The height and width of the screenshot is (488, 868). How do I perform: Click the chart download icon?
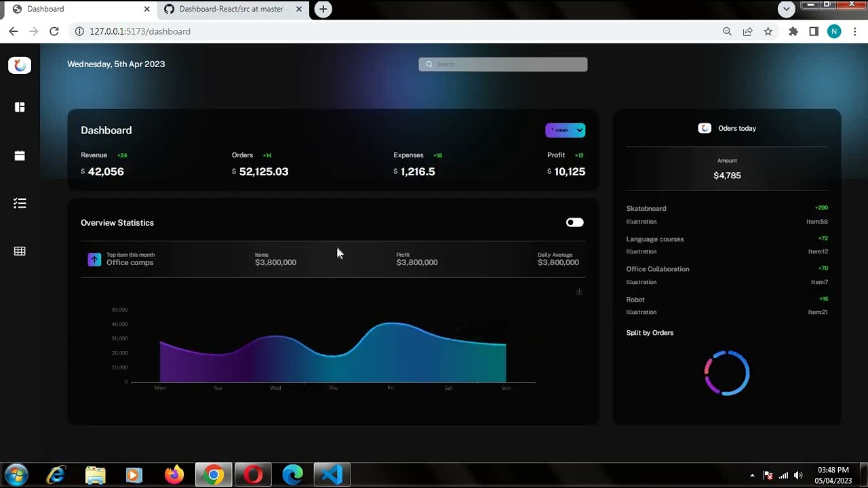pyautogui.click(x=579, y=291)
